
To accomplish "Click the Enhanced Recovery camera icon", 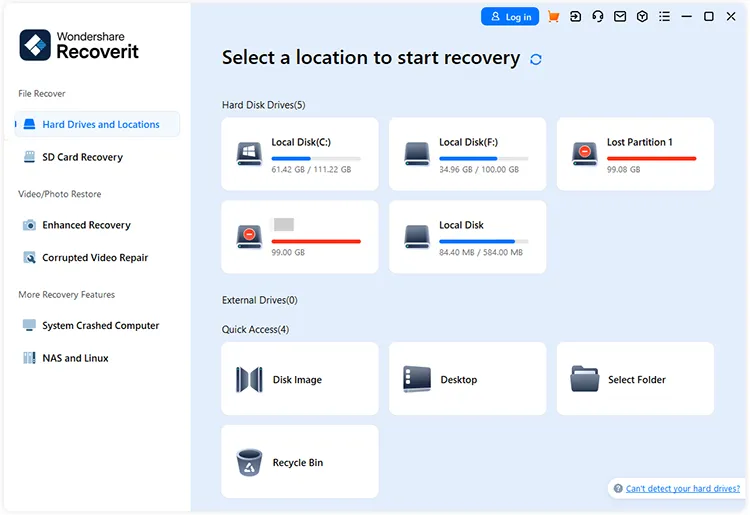I will [x=29, y=225].
